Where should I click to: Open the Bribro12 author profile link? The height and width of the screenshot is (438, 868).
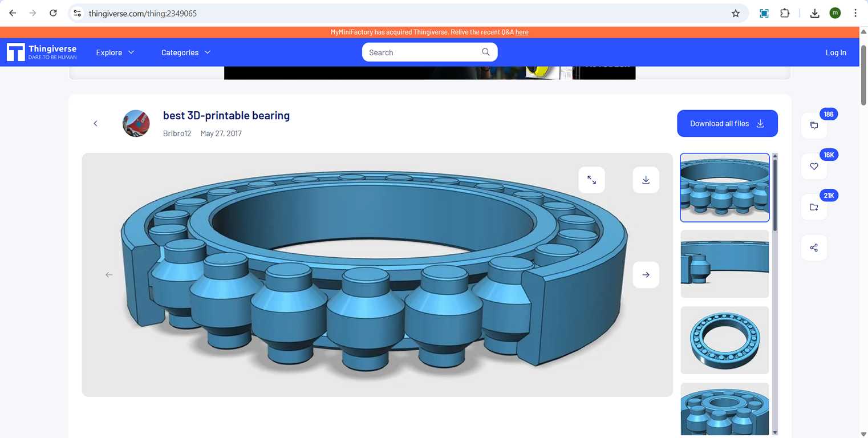click(x=177, y=133)
